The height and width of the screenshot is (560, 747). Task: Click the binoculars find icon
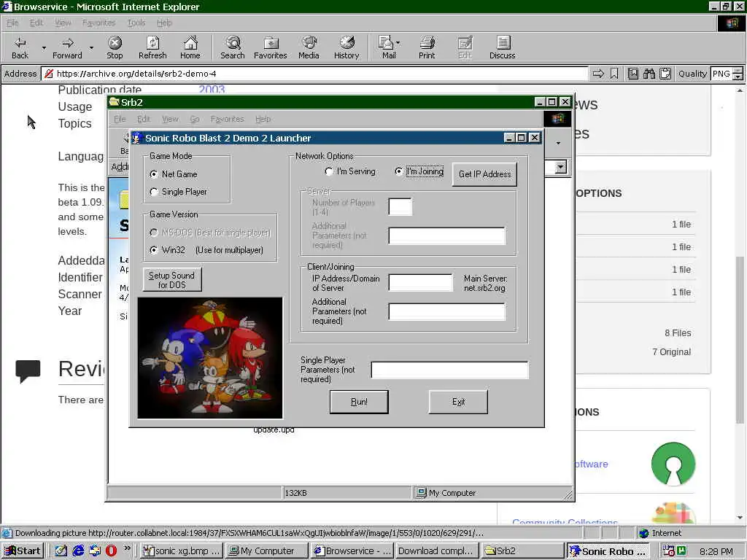(649, 74)
